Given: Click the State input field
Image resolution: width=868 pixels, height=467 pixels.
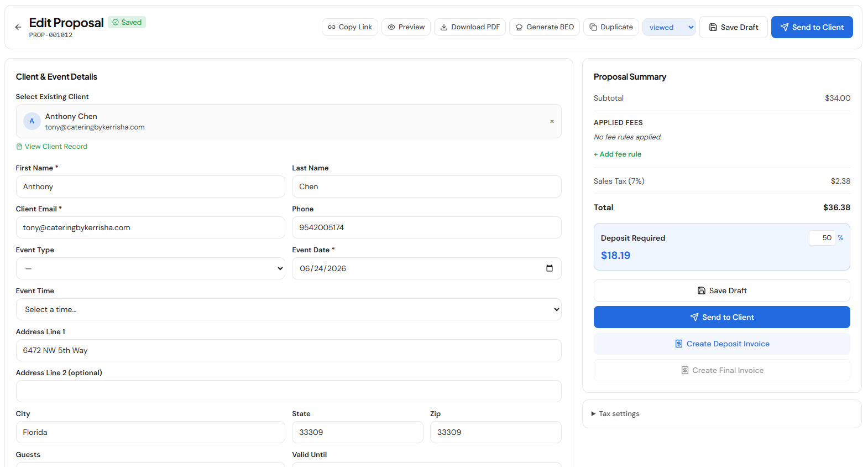Looking at the screenshot, I should coord(358,432).
